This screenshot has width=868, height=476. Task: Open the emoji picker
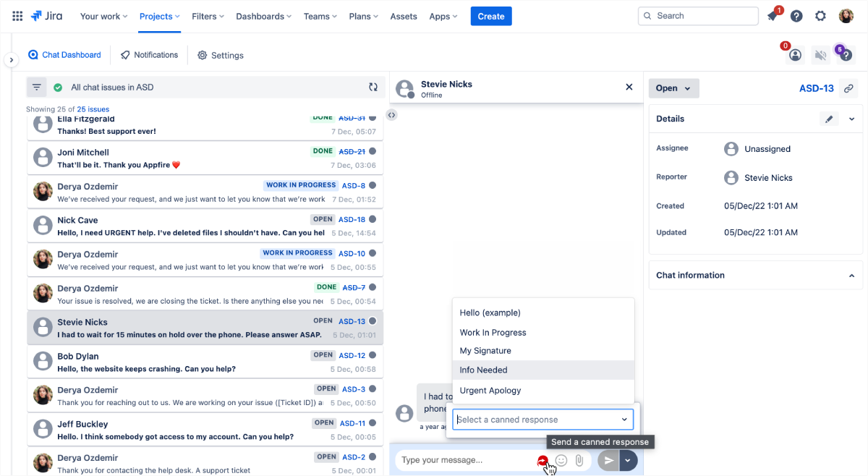click(561, 460)
